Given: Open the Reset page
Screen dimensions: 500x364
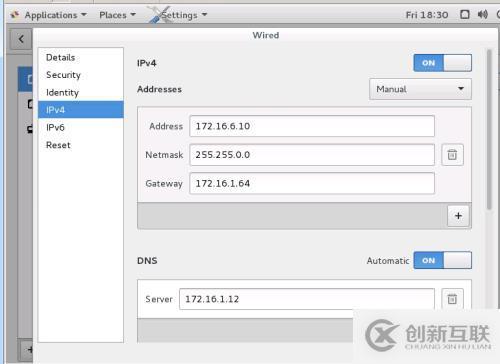Looking at the screenshot, I should pyautogui.click(x=81, y=145).
